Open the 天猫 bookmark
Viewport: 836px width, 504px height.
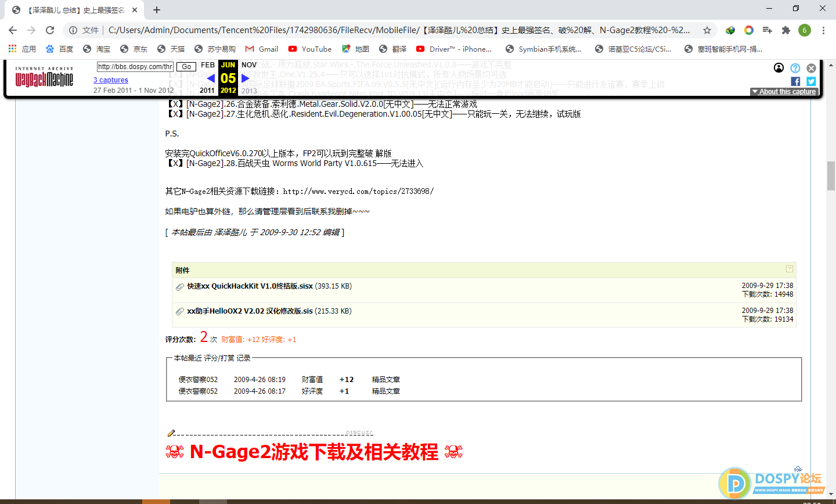[x=171, y=49]
